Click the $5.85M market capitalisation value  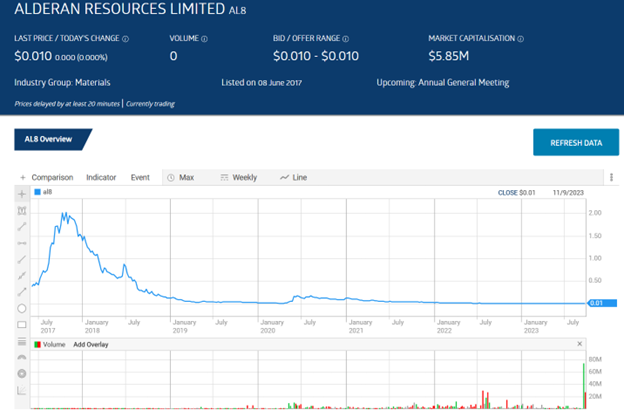coord(448,56)
